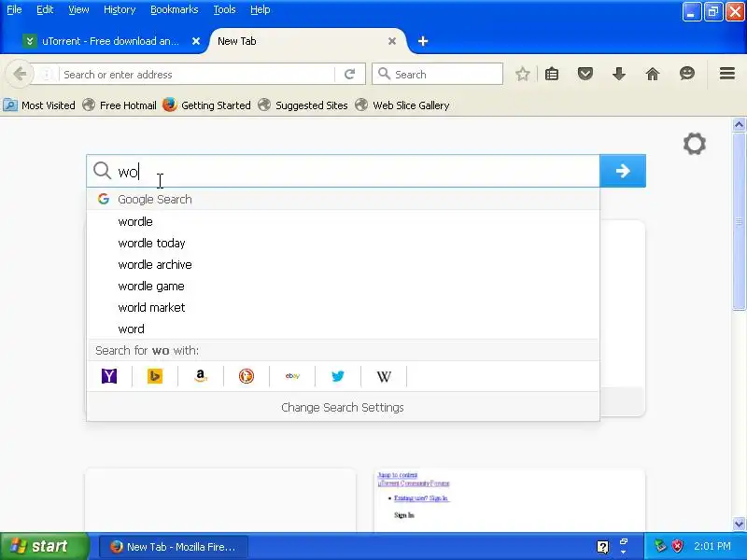The height and width of the screenshot is (560, 747).
Task: Choose the "wordle" suggestion
Action: [343, 222]
